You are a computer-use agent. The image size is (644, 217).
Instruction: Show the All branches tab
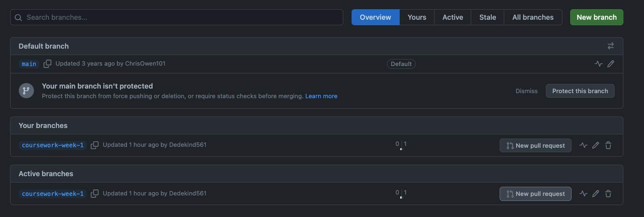coord(533,17)
